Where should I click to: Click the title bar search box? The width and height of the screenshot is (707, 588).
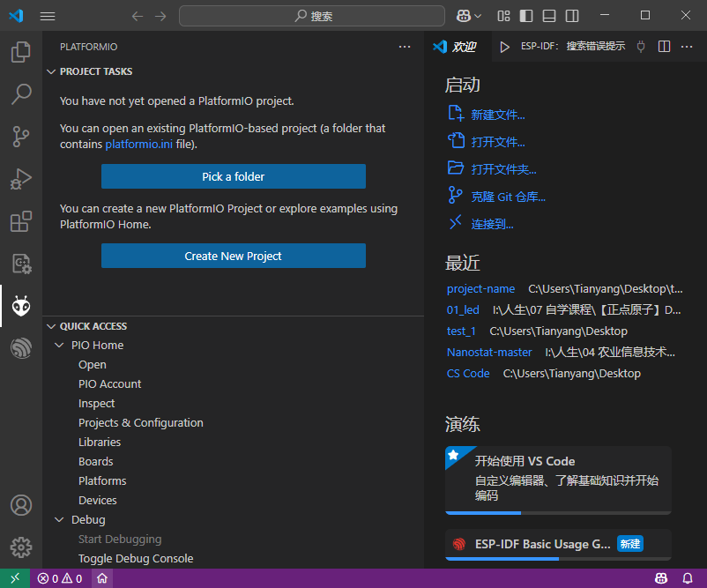click(x=312, y=16)
